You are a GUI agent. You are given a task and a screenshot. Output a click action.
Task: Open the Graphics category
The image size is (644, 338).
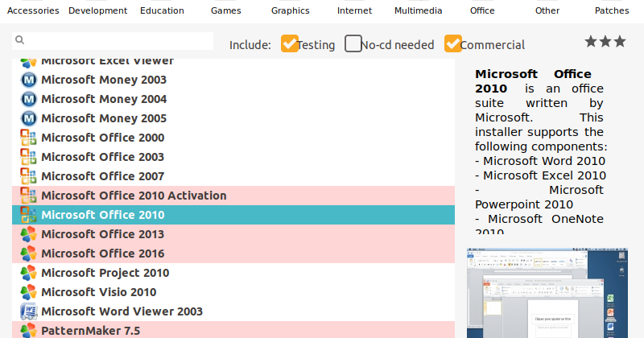tap(291, 10)
